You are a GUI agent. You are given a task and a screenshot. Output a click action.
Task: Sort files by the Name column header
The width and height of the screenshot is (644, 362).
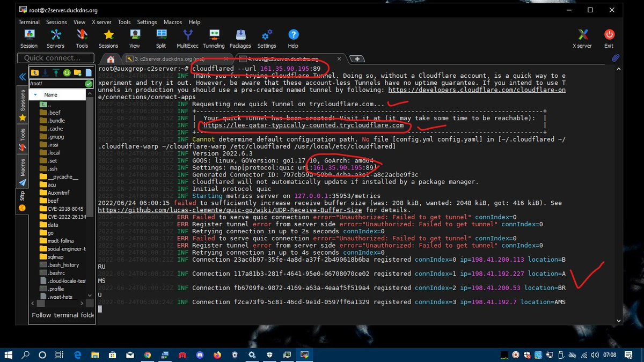(x=58, y=94)
